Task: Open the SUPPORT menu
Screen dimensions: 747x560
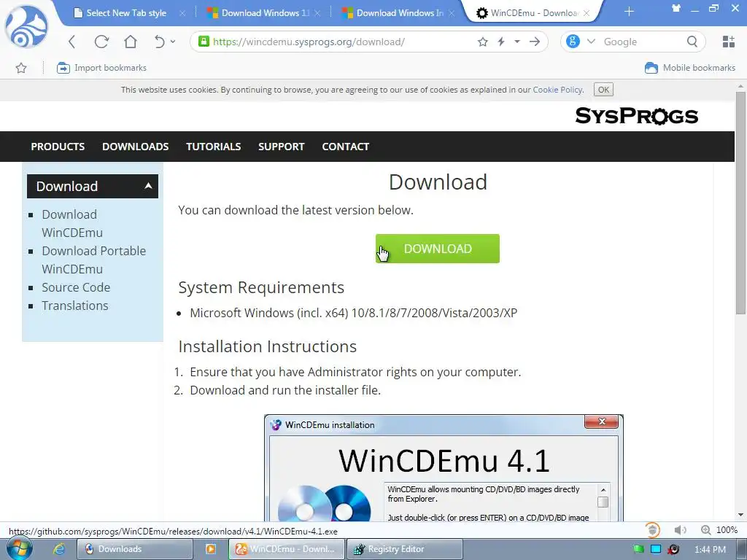Action: [x=281, y=147]
